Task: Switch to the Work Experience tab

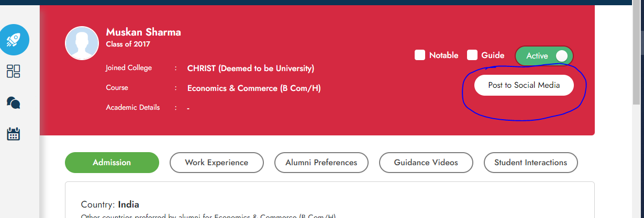Action: [217, 163]
